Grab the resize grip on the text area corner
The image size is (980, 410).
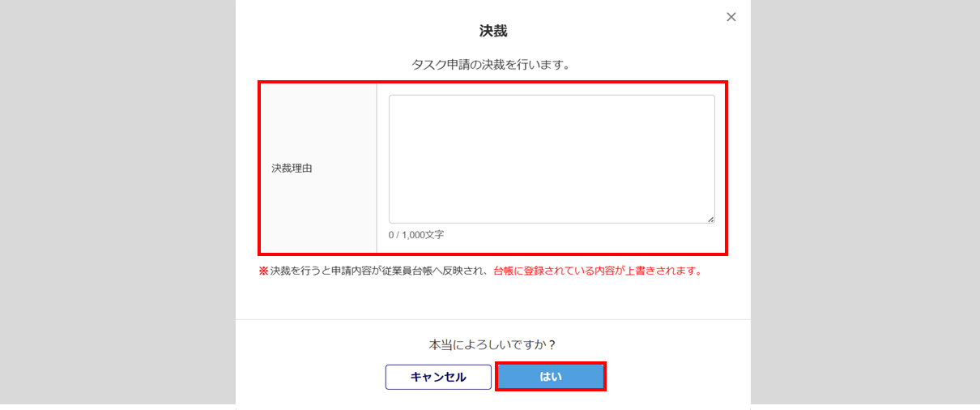(710, 219)
